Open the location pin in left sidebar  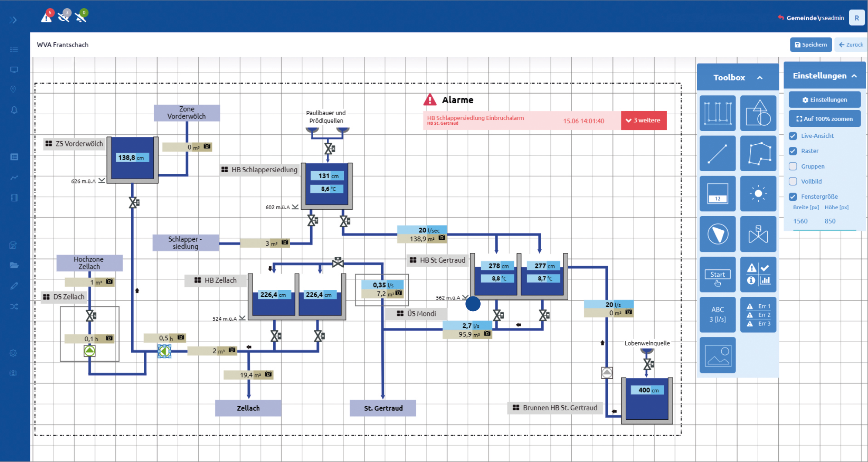pyautogui.click(x=14, y=89)
